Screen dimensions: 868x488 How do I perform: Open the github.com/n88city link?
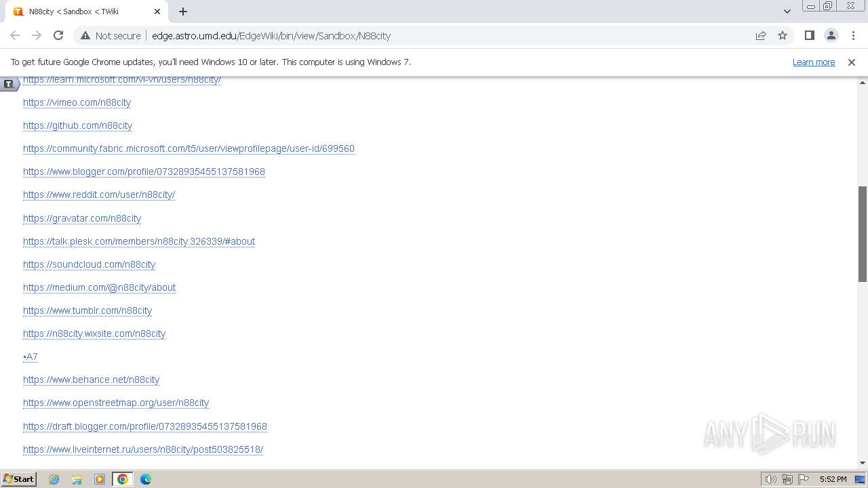[77, 125]
